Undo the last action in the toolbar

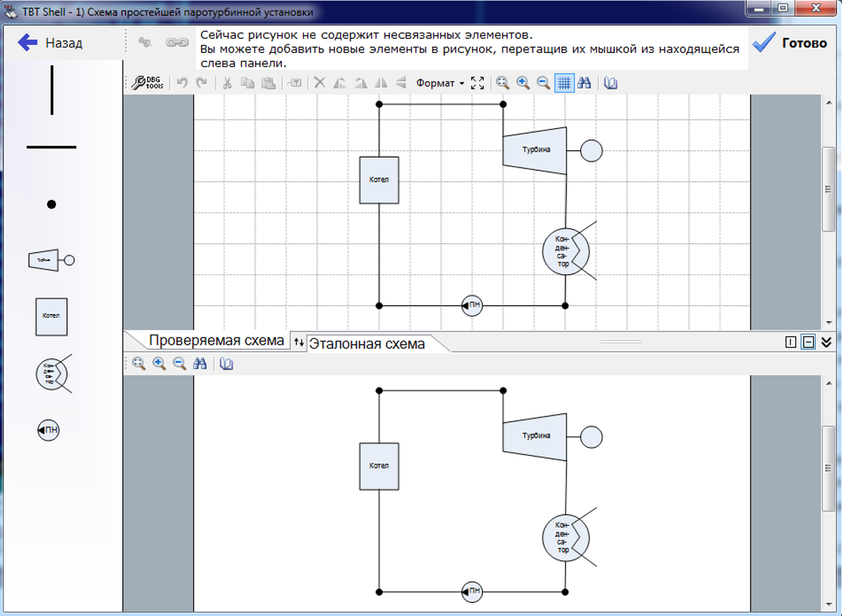[x=182, y=83]
